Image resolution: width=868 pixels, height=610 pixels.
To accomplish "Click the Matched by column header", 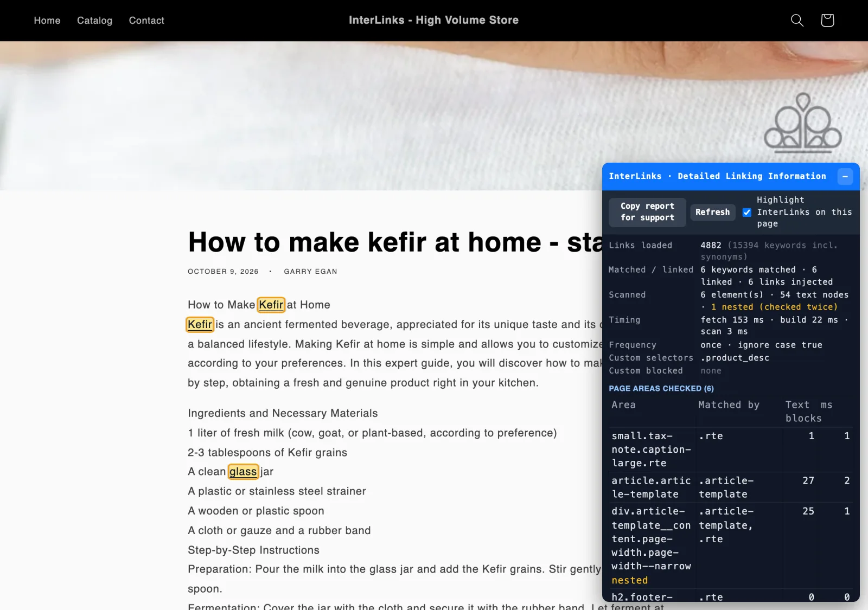I will [729, 405].
